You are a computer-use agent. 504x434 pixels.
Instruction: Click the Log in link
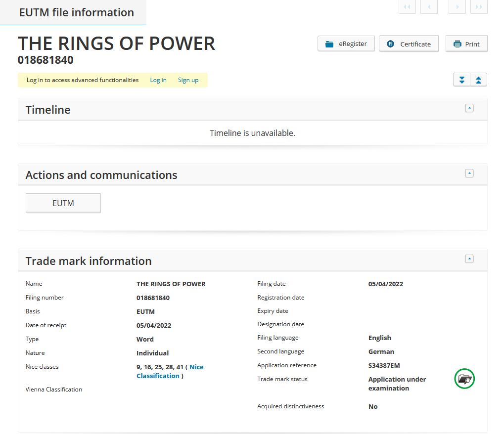tap(158, 80)
